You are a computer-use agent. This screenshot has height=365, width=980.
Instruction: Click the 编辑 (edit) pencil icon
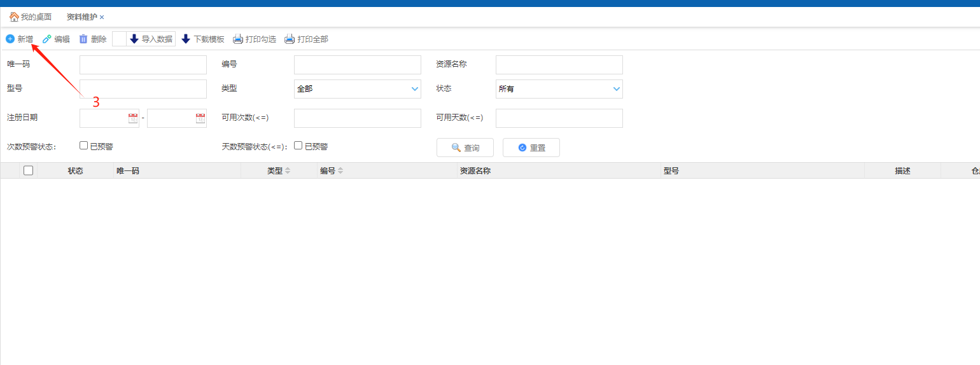46,39
